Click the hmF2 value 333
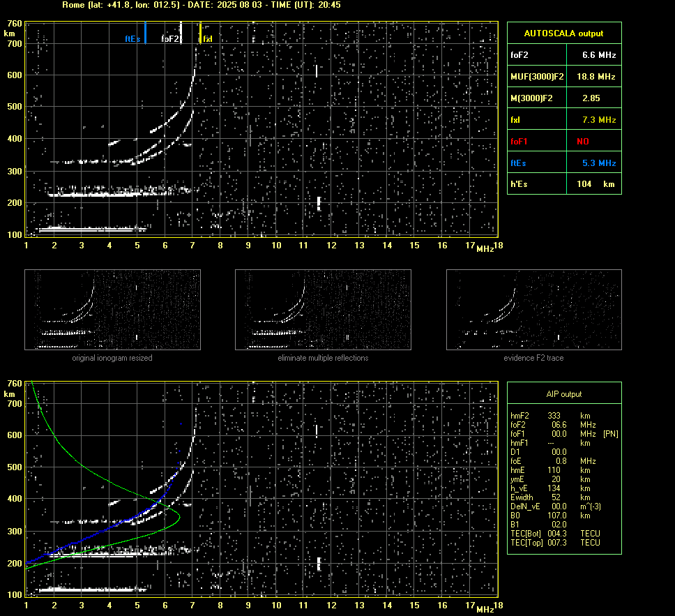 pos(554,416)
